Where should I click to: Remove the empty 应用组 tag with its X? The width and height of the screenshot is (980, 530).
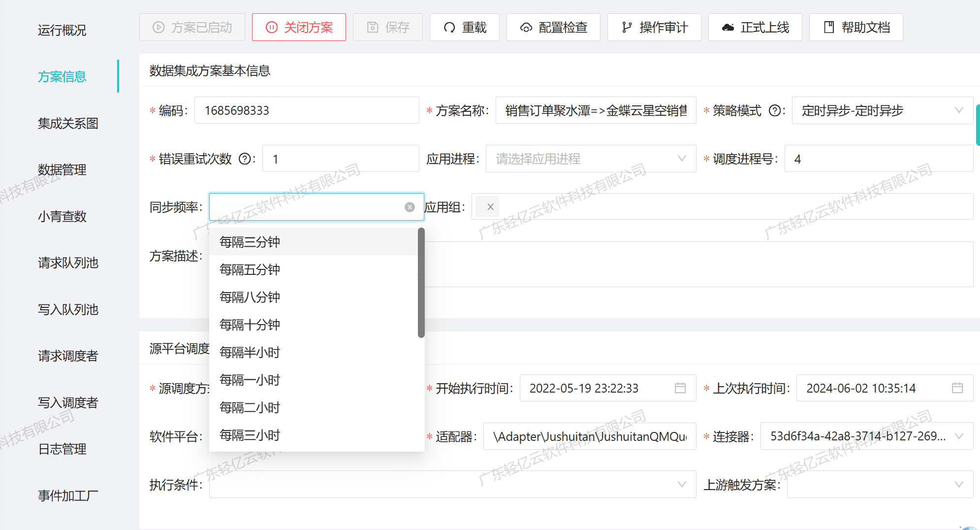(x=490, y=207)
